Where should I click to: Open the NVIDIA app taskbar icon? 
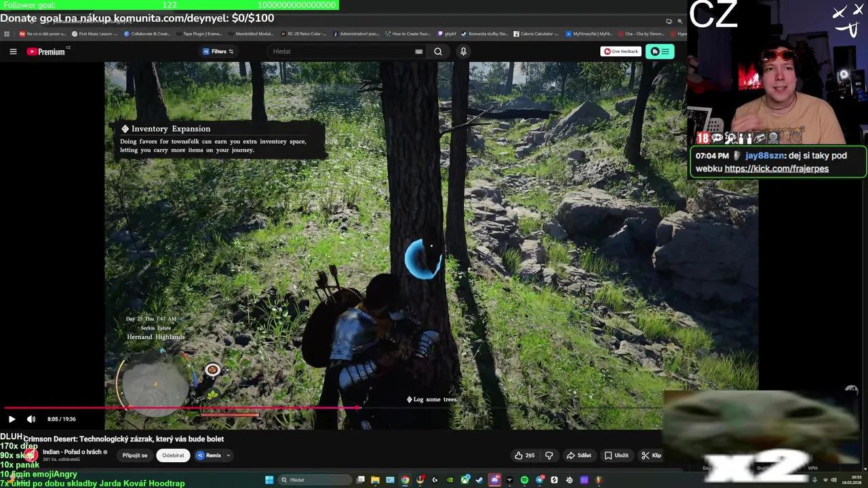pos(450,480)
